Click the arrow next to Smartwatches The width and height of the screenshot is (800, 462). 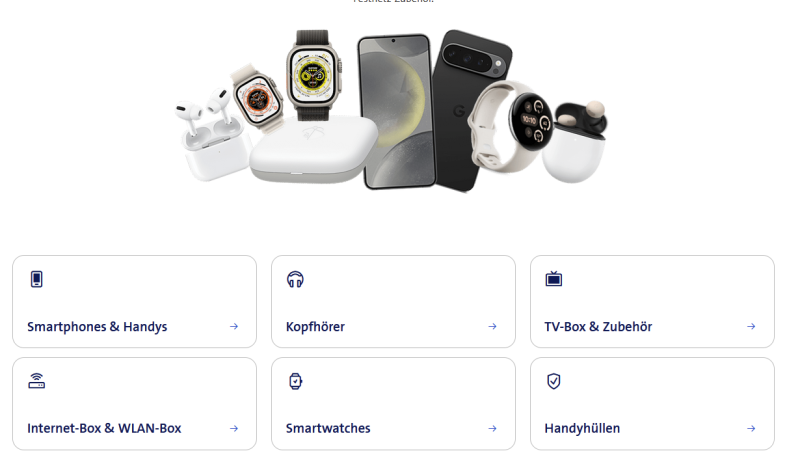492,428
